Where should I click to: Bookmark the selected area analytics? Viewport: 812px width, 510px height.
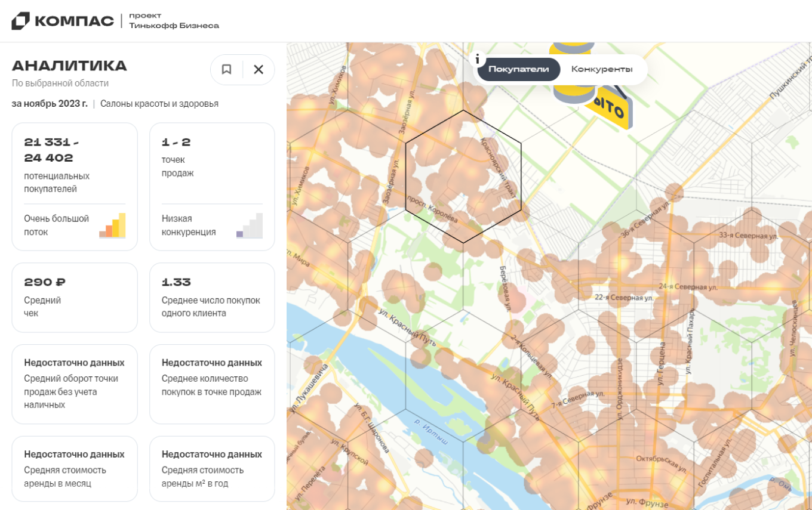(226, 69)
